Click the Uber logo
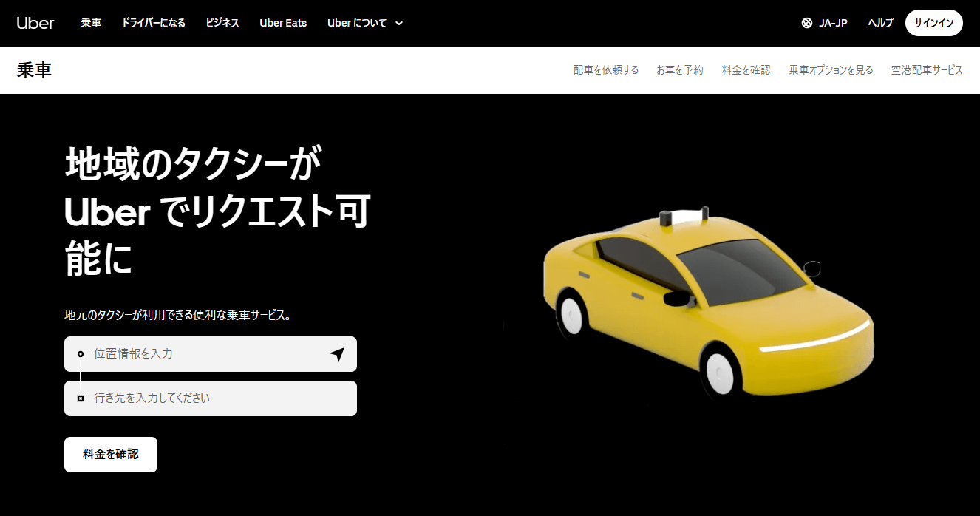This screenshot has height=516, width=980. click(x=35, y=23)
